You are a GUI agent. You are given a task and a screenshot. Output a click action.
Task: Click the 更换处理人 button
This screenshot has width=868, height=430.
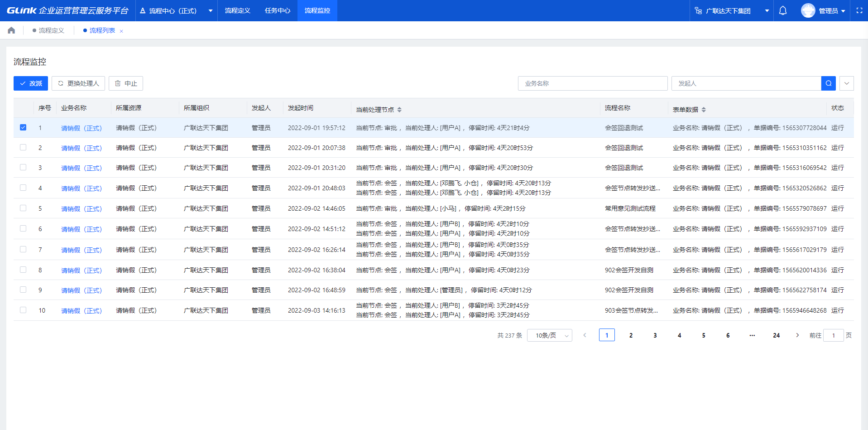pos(78,83)
